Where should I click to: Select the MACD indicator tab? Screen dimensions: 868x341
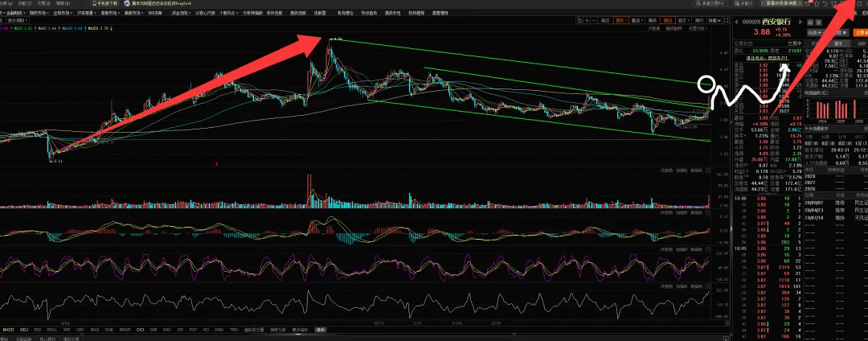[8, 330]
